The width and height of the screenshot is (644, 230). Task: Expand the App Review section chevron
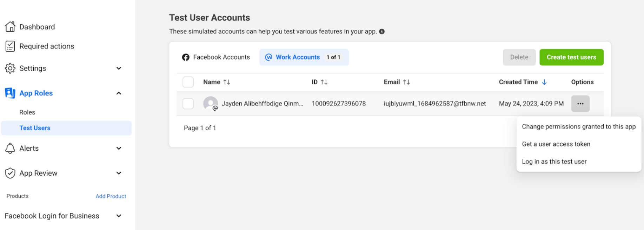tap(119, 173)
